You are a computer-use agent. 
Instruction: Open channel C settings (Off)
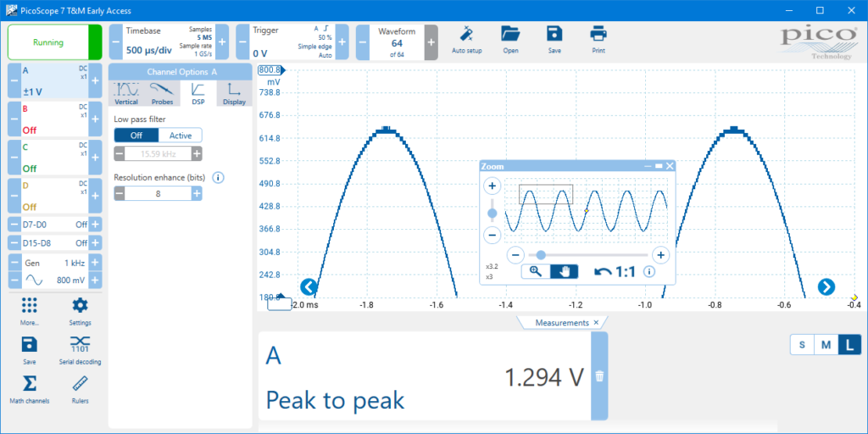54,157
